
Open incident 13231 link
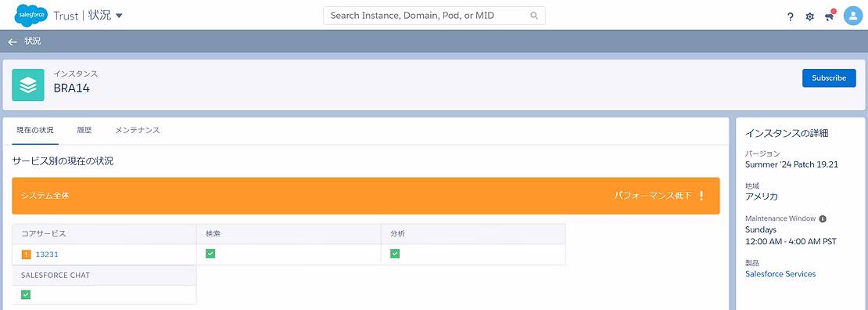[47, 254]
